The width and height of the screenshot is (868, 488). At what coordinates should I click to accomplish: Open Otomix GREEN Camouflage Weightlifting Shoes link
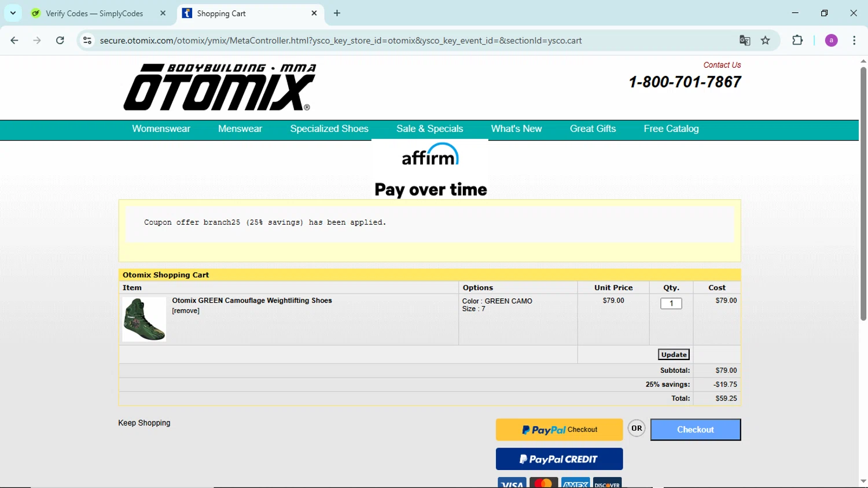tap(252, 300)
